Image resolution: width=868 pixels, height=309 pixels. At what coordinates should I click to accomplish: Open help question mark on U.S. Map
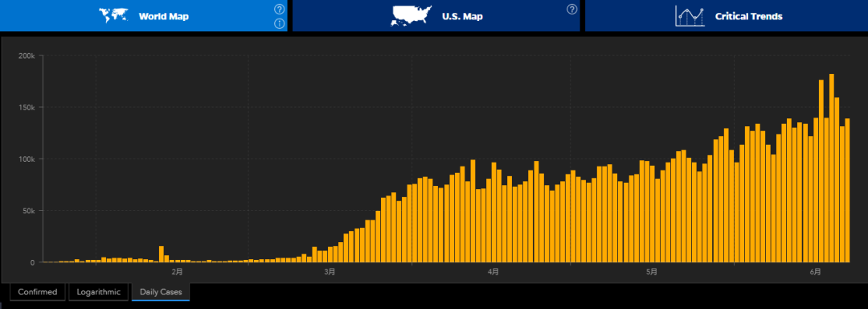572,9
